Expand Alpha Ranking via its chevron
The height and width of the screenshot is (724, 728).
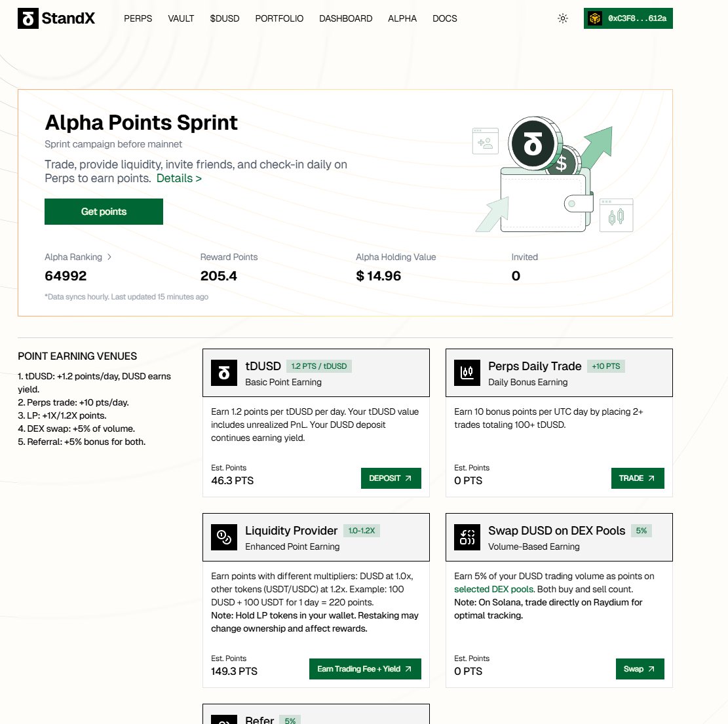coord(109,257)
